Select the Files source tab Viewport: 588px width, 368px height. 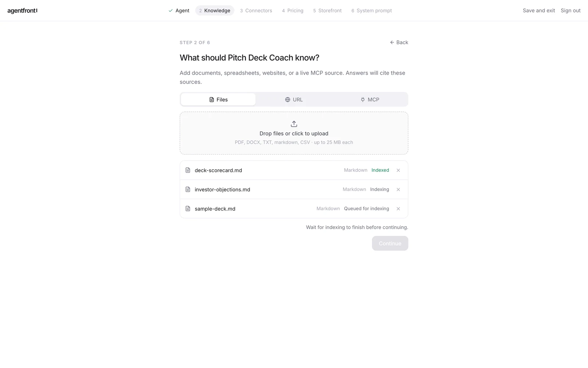[x=218, y=99]
